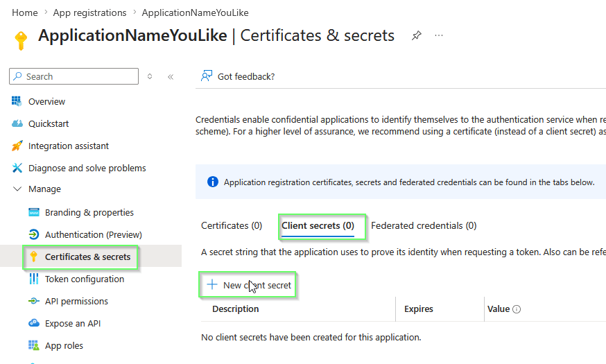Open App roles
This screenshot has height=364, width=606.
click(64, 345)
